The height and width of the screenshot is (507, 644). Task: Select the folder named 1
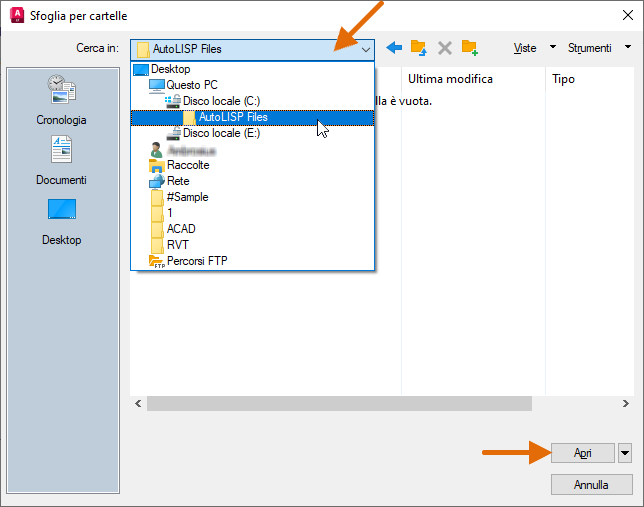click(253, 213)
